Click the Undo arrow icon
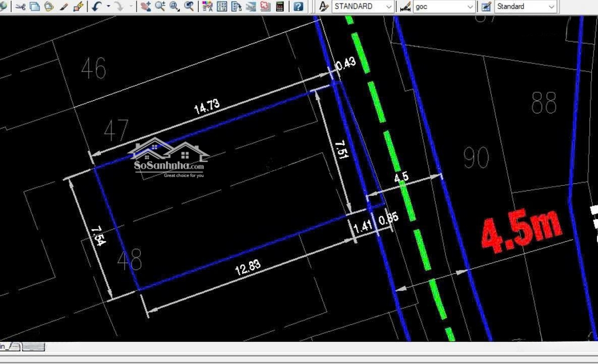598x364 pixels. coord(96,7)
